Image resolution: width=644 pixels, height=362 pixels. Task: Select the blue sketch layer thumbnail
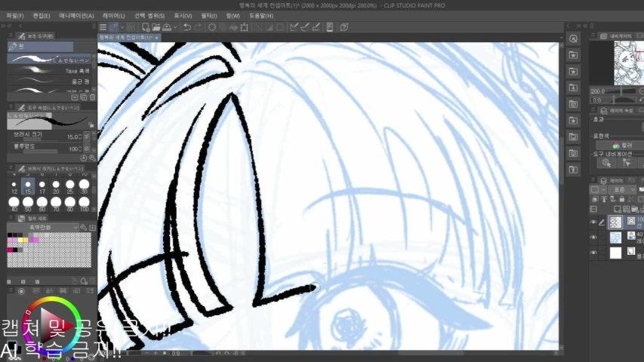click(615, 238)
